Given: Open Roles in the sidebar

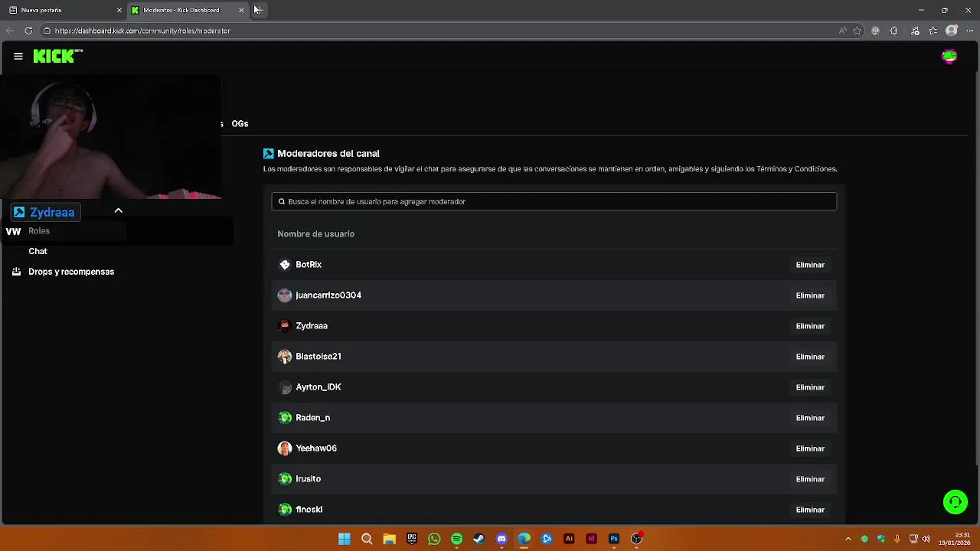Looking at the screenshot, I should pyautogui.click(x=39, y=231).
